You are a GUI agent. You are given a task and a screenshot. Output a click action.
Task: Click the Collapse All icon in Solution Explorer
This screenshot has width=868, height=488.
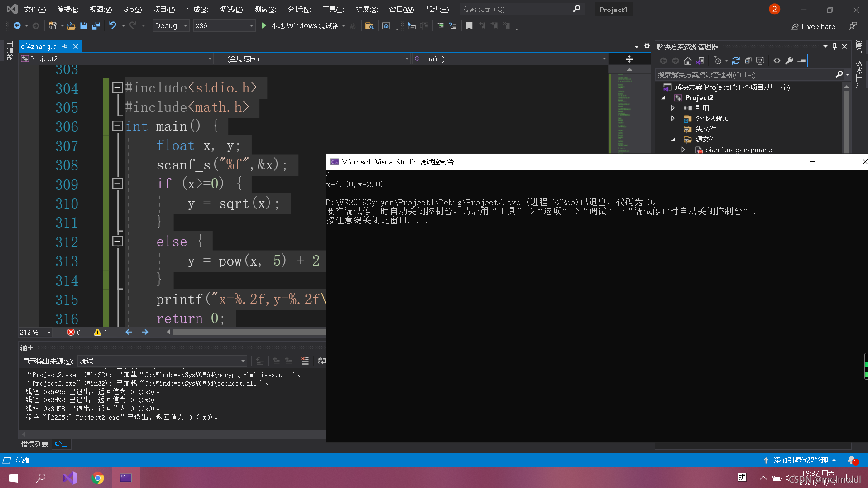point(748,61)
